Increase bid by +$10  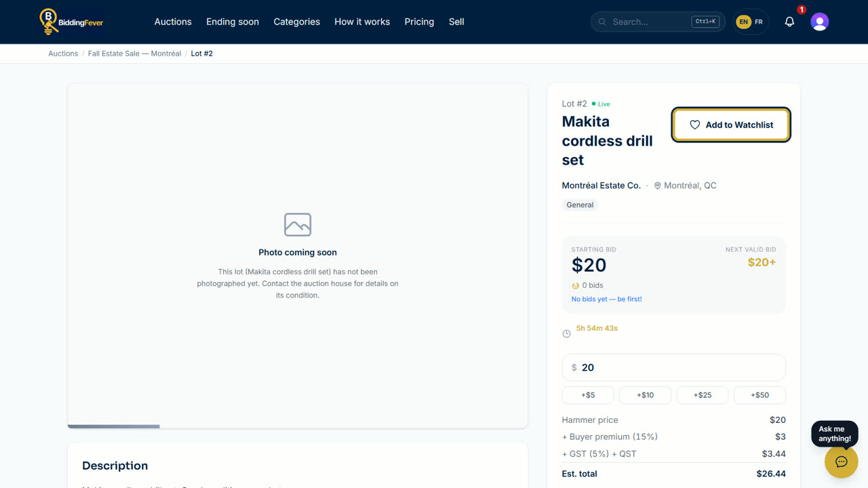coord(646,395)
